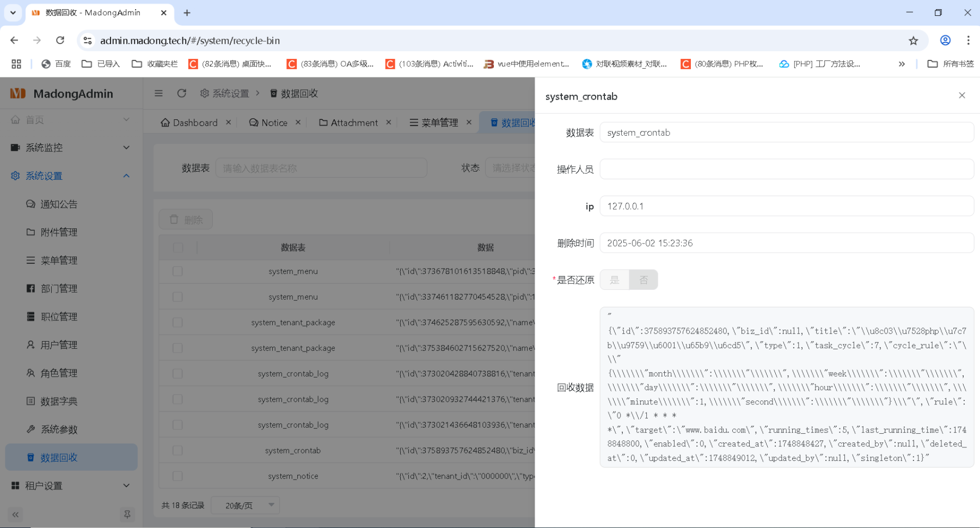Open the Chrome apps grid icon
The image size is (980, 528).
(16, 64)
